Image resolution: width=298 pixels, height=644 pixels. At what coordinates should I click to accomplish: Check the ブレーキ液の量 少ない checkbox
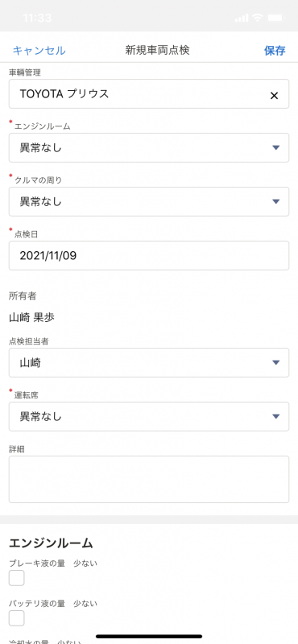16,578
